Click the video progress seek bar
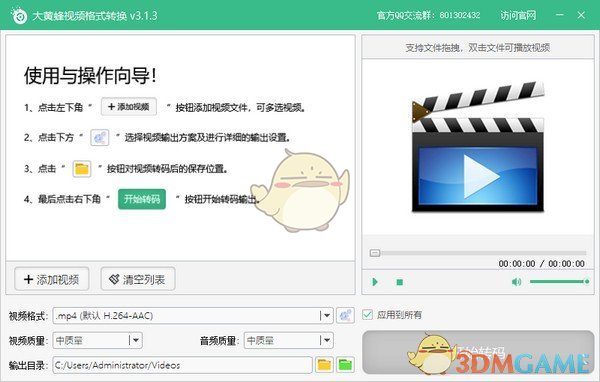 [478, 253]
